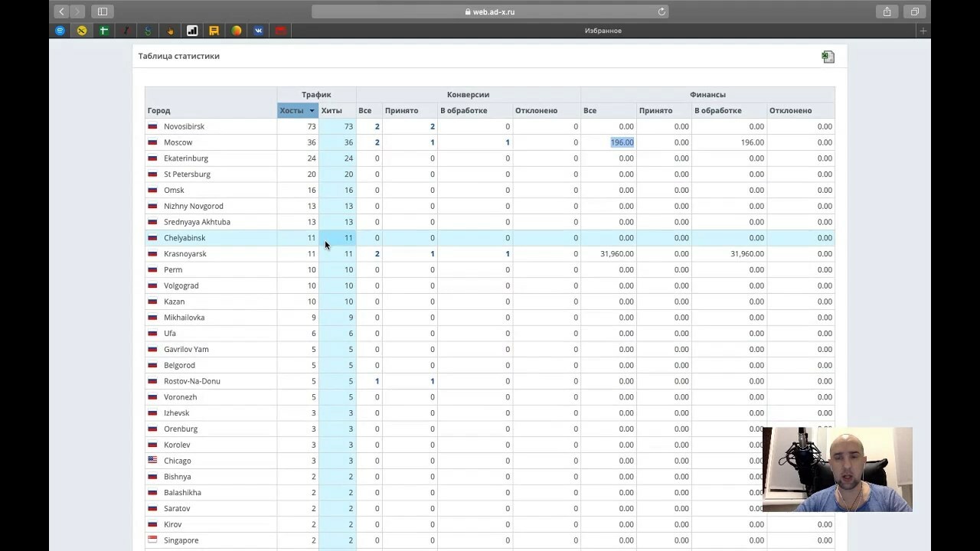Click the webcam video overlay
This screenshot has height=551, width=980.
[838, 469]
